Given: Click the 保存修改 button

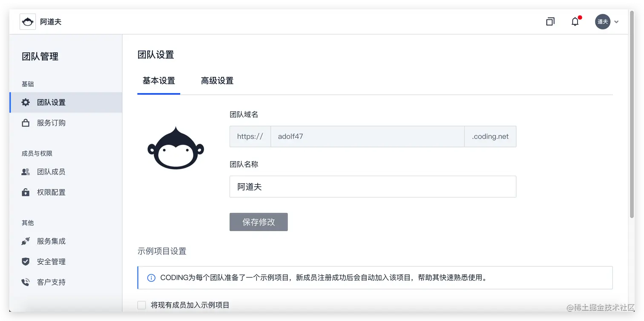Looking at the screenshot, I should [x=259, y=222].
